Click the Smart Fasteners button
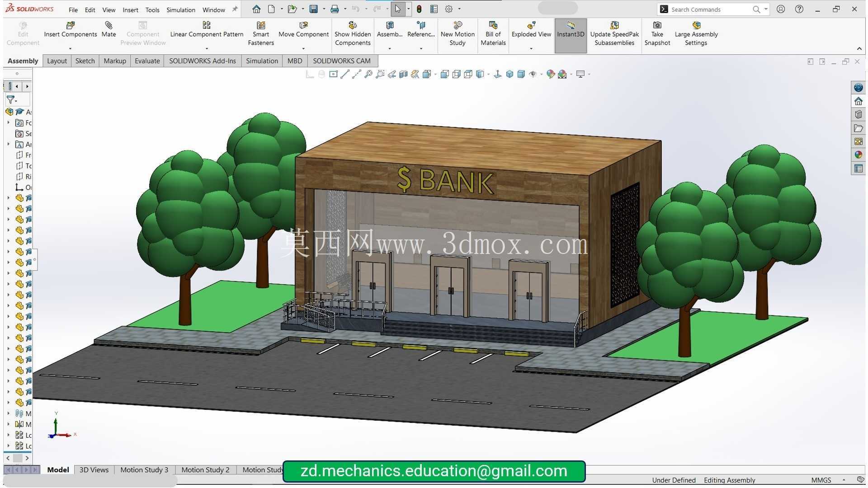868x488 pixels. [x=261, y=33]
